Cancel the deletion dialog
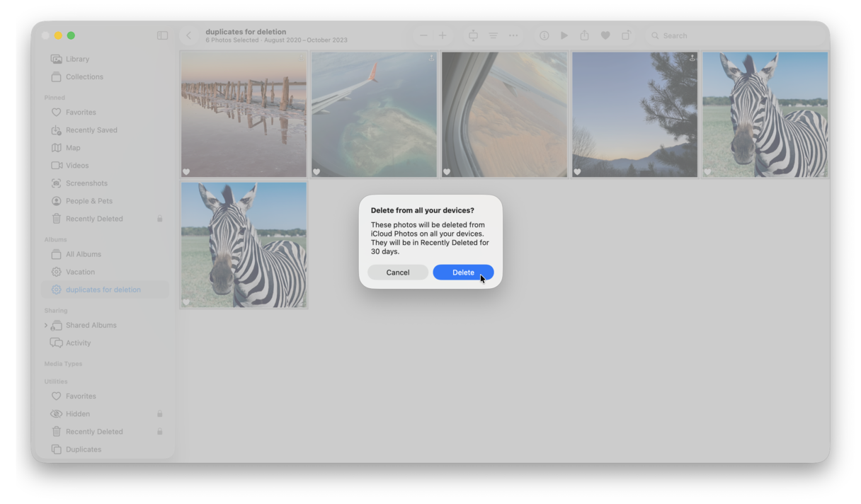Viewport: 861px width, 504px height. pos(397,272)
